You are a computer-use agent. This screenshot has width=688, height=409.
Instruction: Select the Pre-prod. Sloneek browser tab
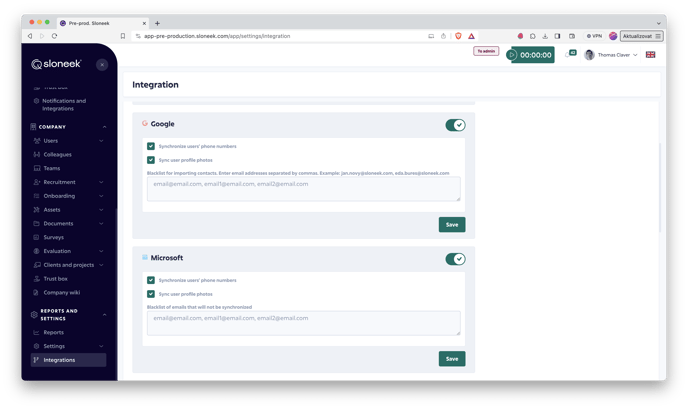(103, 23)
